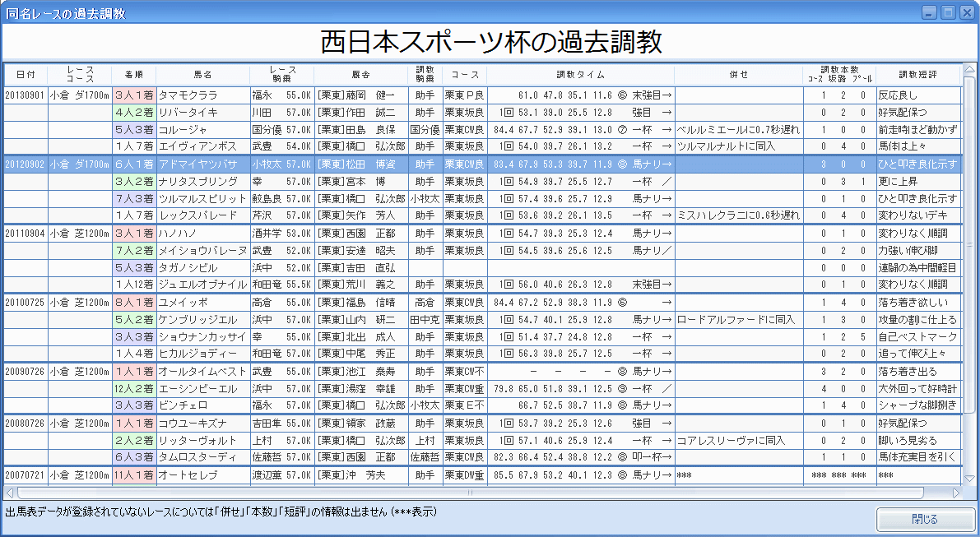This screenshot has height=537, width=980.
Task: Click the purple 5人3着 cell for コルージャ
Action: [x=134, y=130]
